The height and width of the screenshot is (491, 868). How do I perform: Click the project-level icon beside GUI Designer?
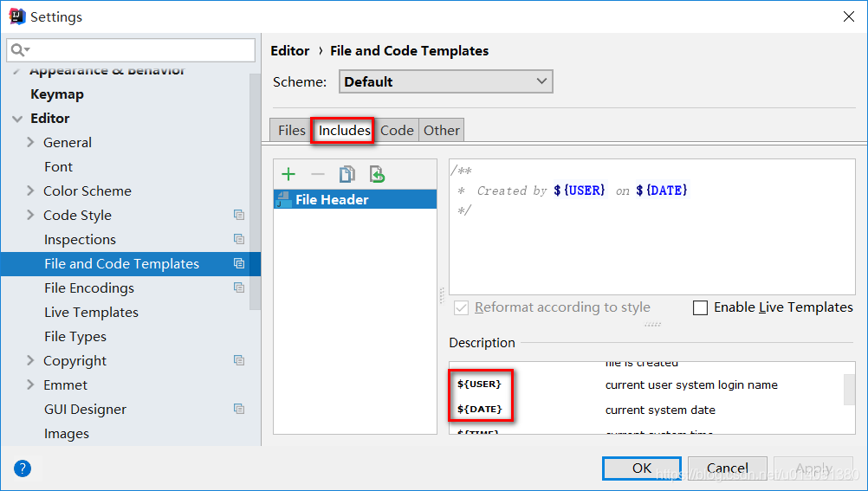pyautogui.click(x=239, y=409)
